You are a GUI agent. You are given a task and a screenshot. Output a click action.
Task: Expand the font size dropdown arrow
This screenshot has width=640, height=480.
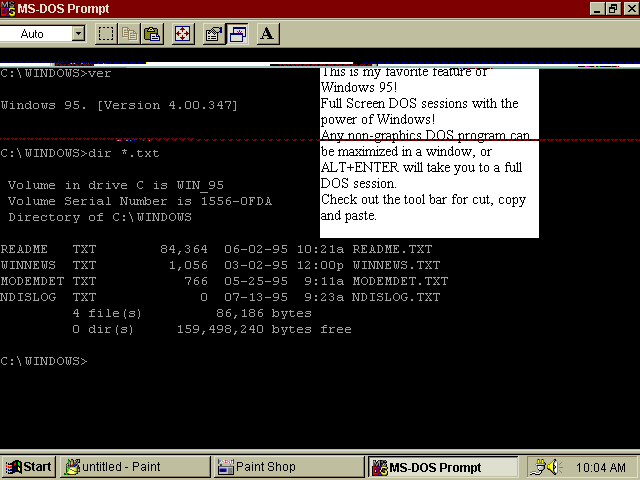(78, 33)
